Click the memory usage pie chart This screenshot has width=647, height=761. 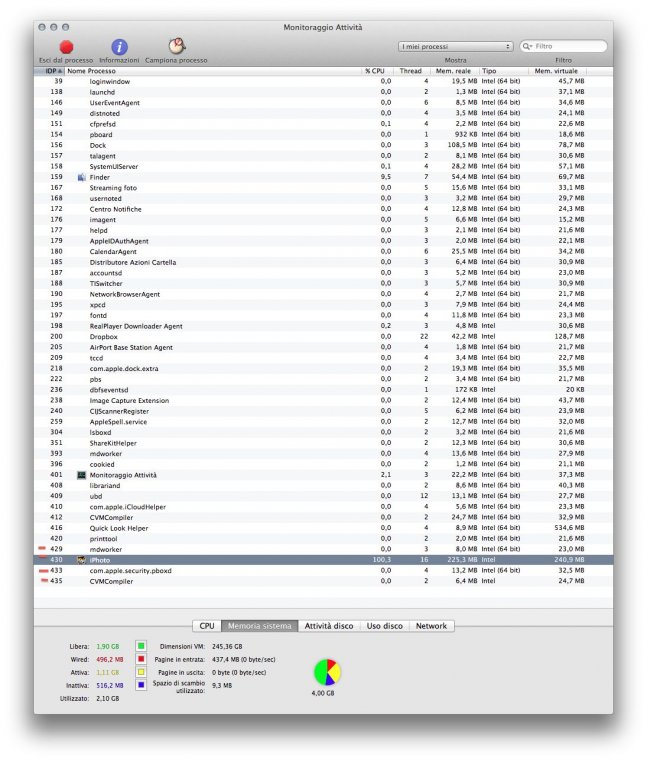(327, 672)
